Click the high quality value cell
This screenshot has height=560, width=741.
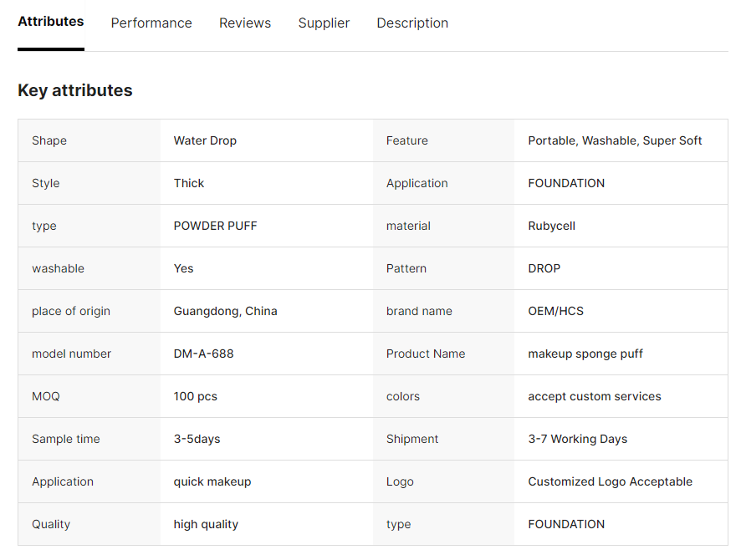(x=206, y=524)
